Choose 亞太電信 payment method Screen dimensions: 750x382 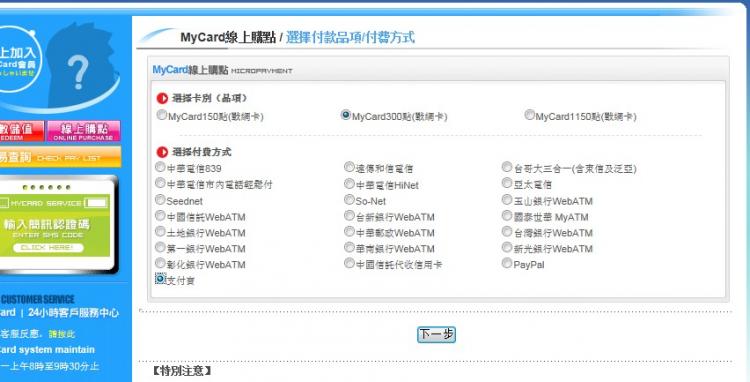click(507, 183)
